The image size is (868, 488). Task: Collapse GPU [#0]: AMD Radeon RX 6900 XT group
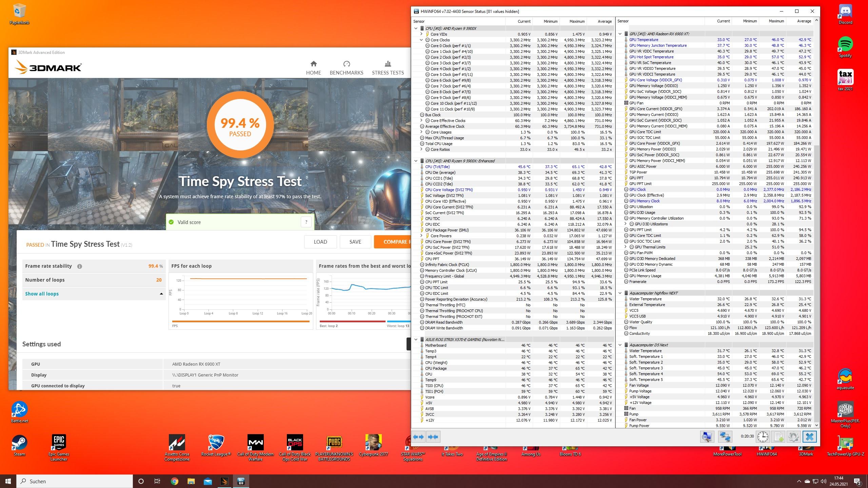pyautogui.click(x=620, y=34)
